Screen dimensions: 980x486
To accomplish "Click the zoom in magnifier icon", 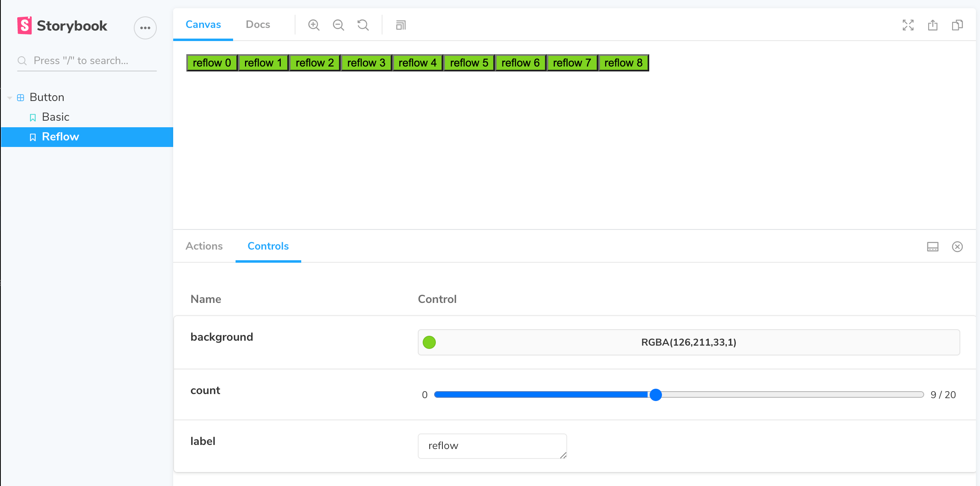I will [x=314, y=25].
